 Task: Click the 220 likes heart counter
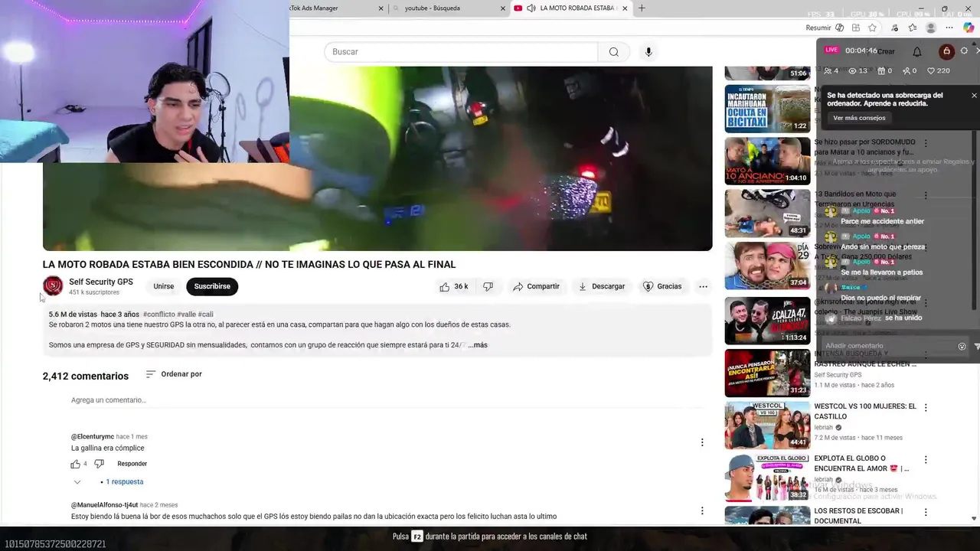coord(938,71)
